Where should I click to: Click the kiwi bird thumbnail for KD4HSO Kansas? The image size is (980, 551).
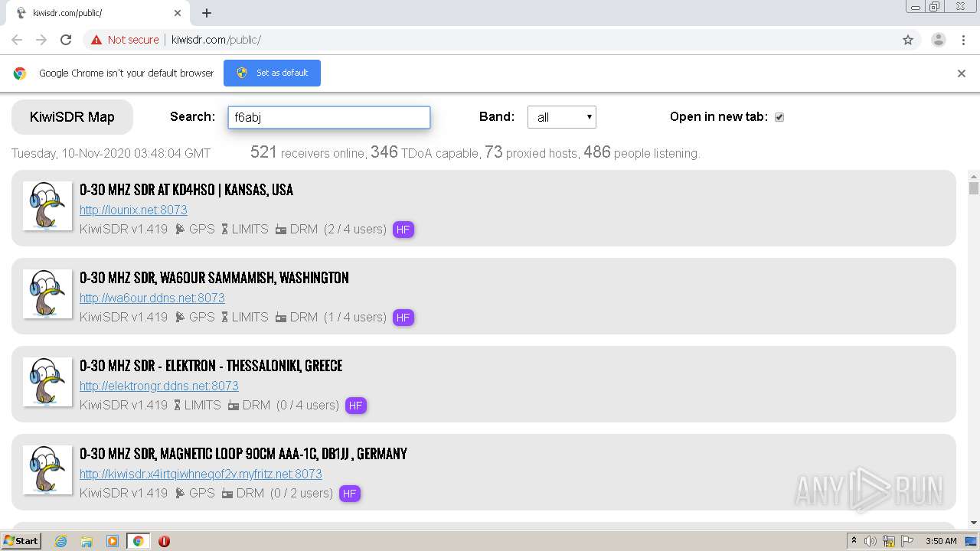(x=47, y=206)
